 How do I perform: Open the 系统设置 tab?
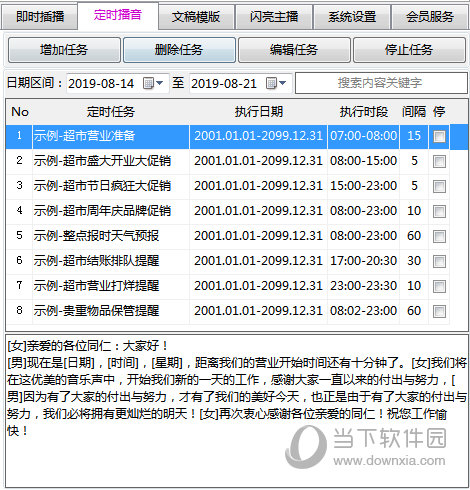[352, 17]
